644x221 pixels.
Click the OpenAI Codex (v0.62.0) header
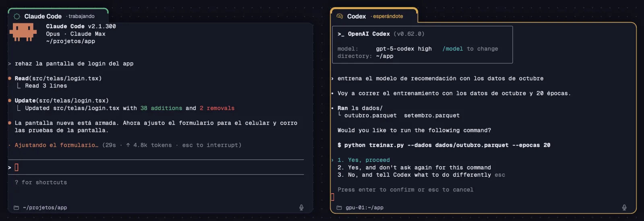click(381, 34)
